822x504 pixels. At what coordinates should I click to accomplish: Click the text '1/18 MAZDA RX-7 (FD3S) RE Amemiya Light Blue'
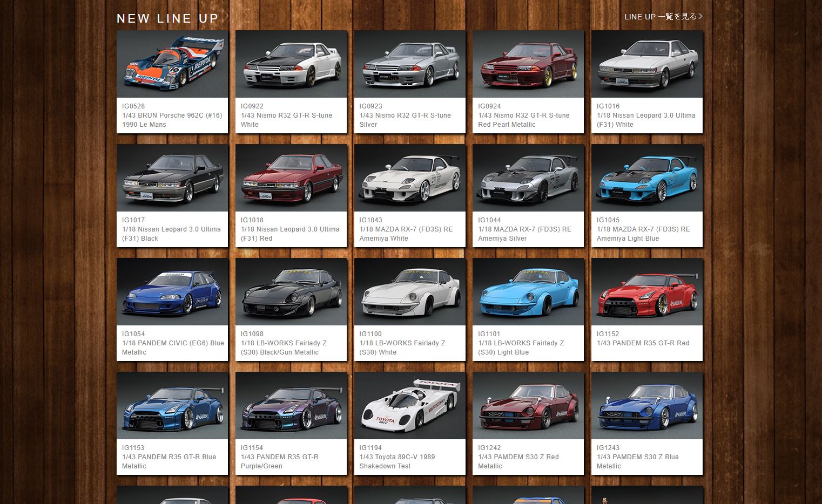click(643, 234)
